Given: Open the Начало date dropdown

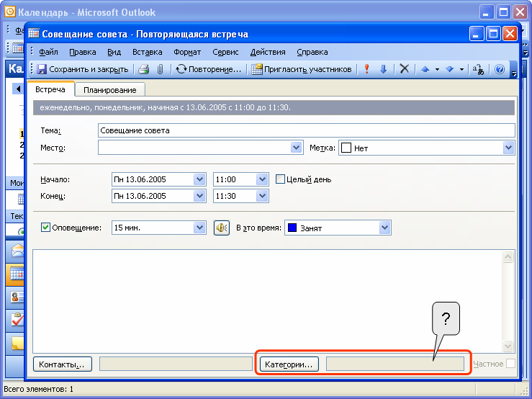Looking at the screenshot, I should [199, 179].
